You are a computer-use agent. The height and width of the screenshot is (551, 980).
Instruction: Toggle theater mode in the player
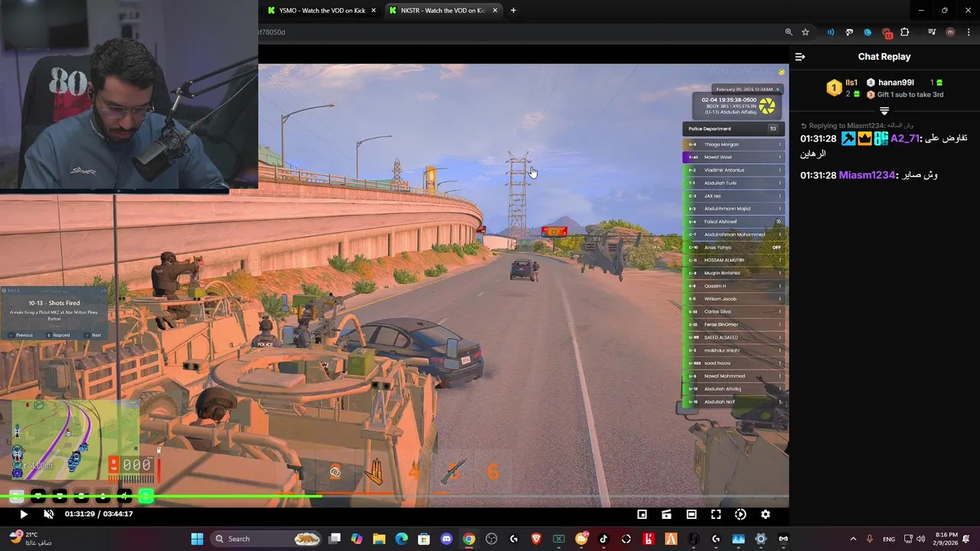click(691, 514)
